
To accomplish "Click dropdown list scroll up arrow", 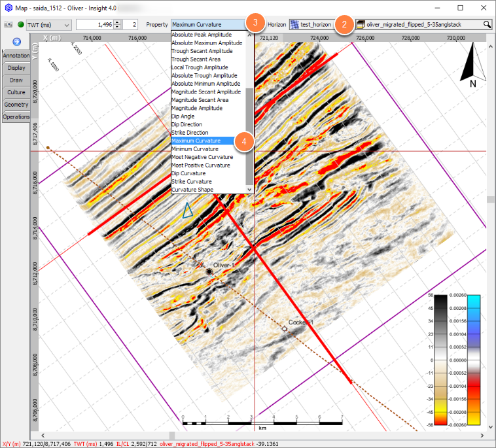I will 249,35.
